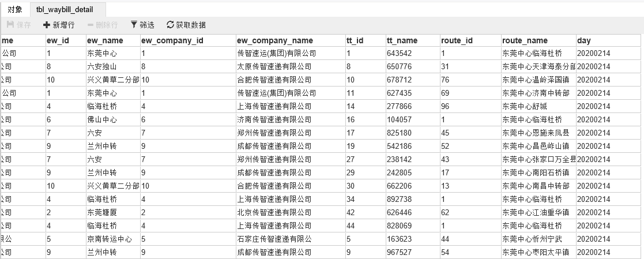Click the plus icon for add row
Screen dimensions: 644x259
(x=46, y=25)
